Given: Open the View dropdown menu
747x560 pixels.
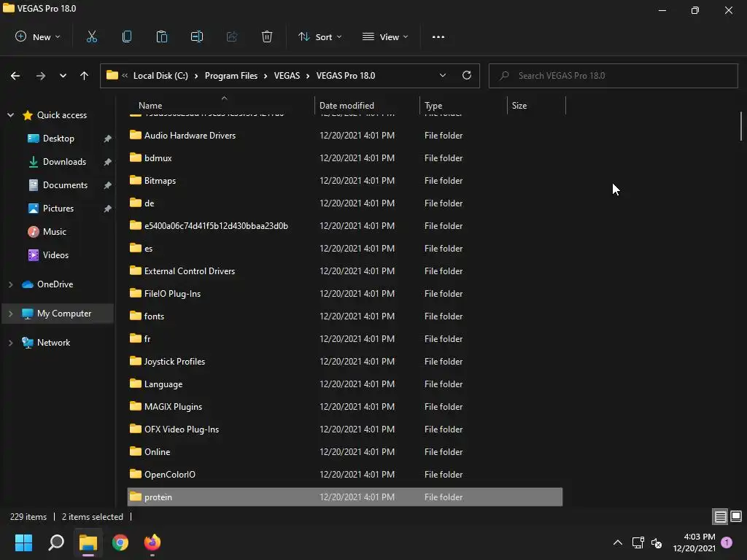Looking at the screenshot, I should tap(385, 36).
